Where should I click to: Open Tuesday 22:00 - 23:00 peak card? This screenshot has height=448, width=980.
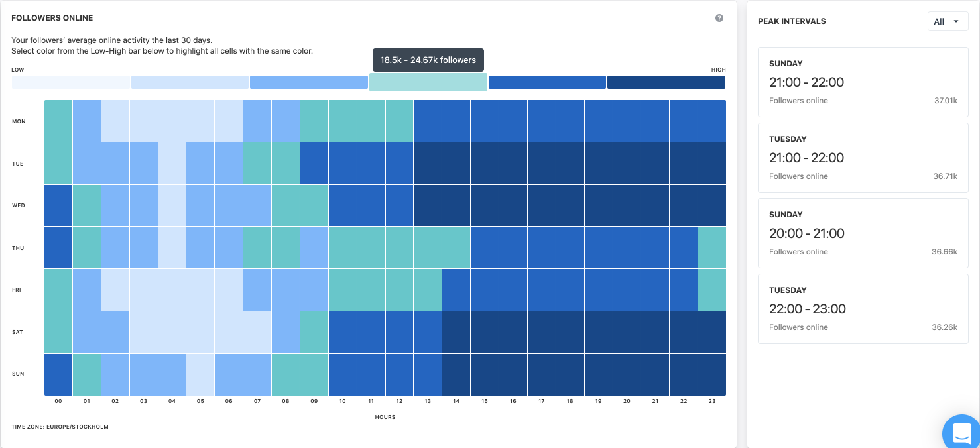coord(863,309)
